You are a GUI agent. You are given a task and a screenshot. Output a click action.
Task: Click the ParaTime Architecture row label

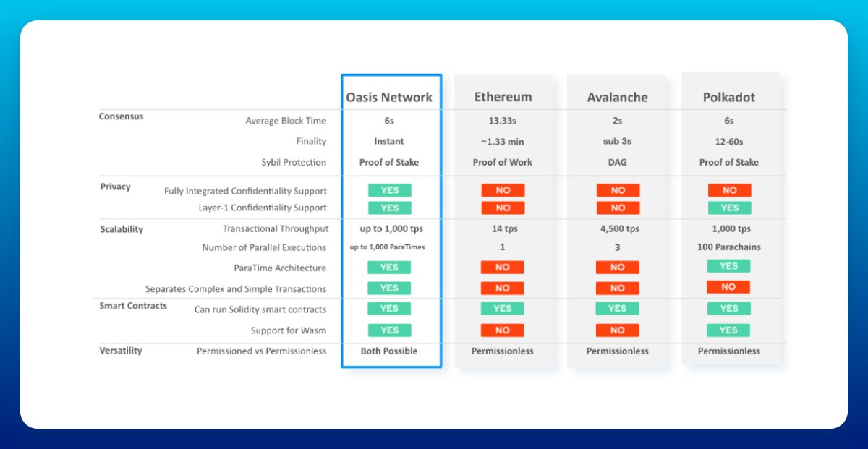[x=280, y=268]
